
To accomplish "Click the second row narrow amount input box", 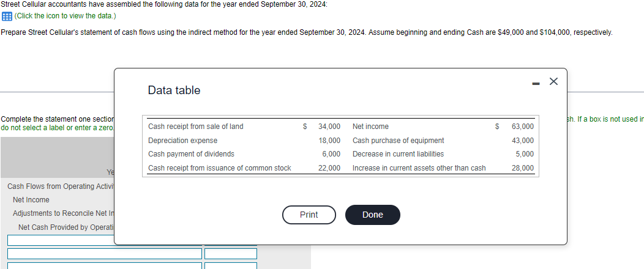I will coord(230,253).
